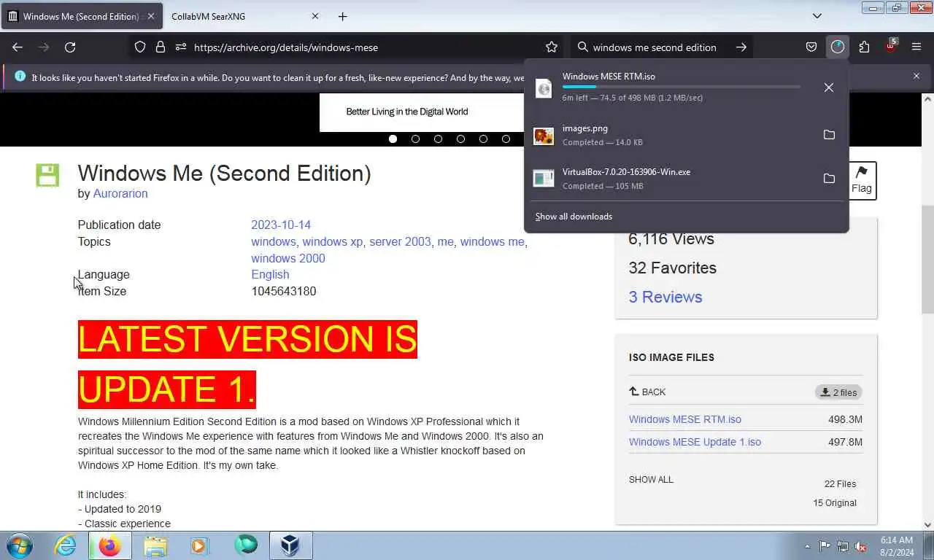Cancel Windows MESE RTM.iso download
Screen dimensions: 934x560
829,87
